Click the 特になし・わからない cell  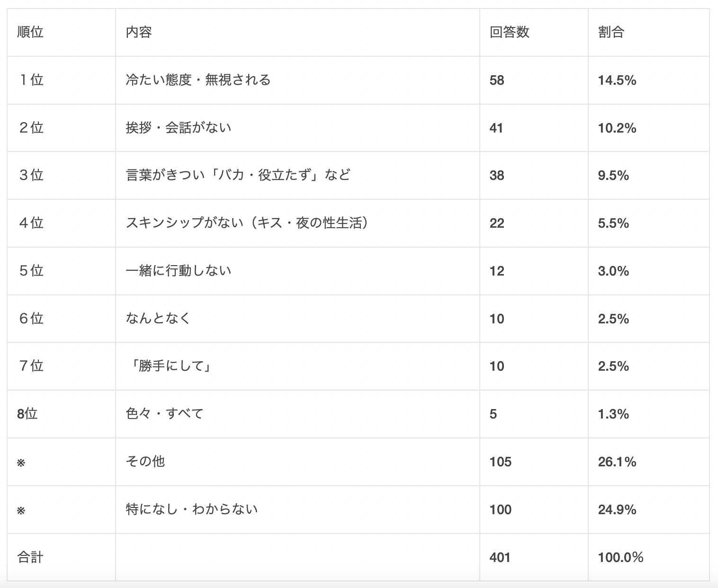point(192,509)
